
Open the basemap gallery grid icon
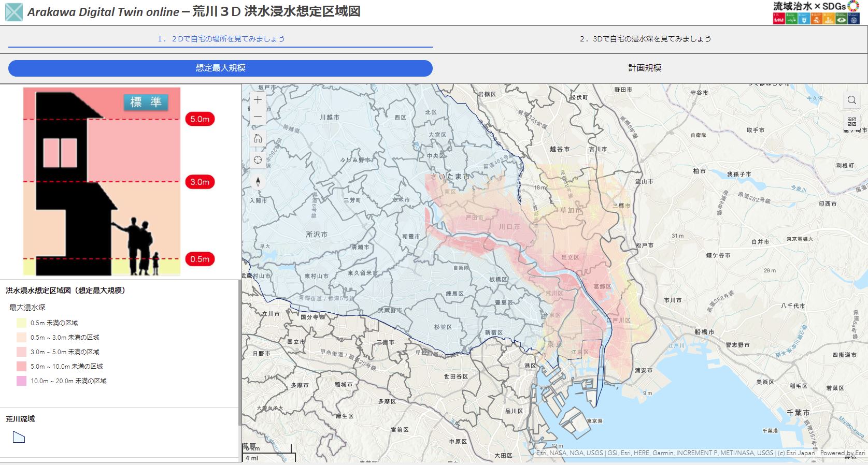851,122
